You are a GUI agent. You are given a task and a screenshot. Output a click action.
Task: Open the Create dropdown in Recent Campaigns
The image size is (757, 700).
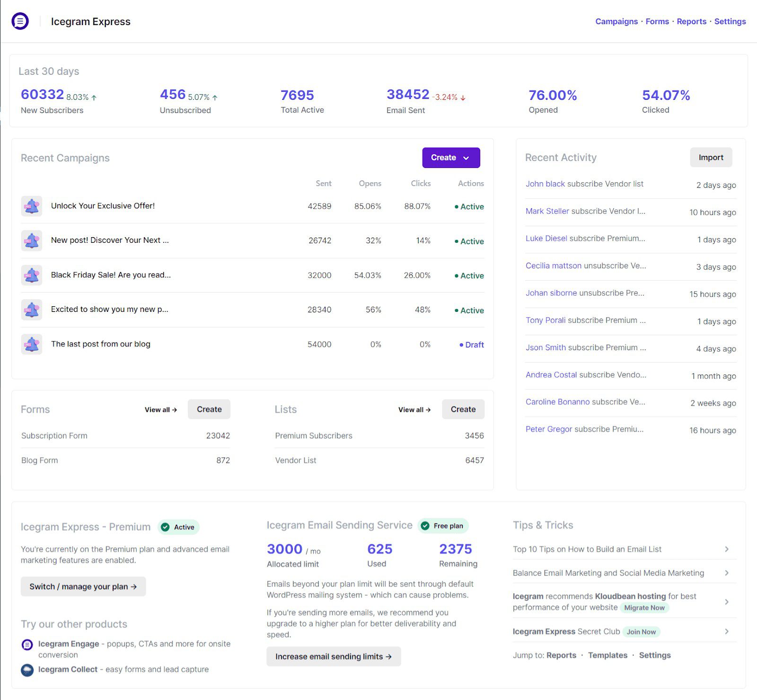[450, 158]
